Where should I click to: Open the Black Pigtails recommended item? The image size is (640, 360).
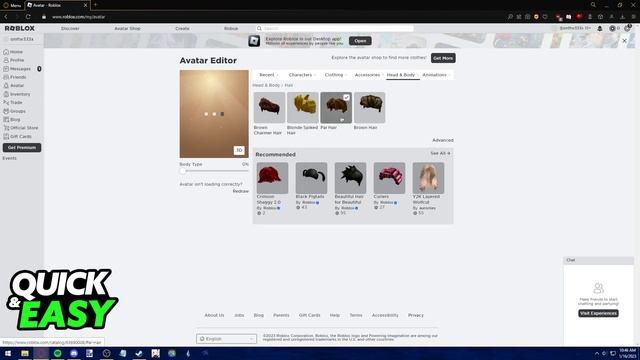pos(311,178)
